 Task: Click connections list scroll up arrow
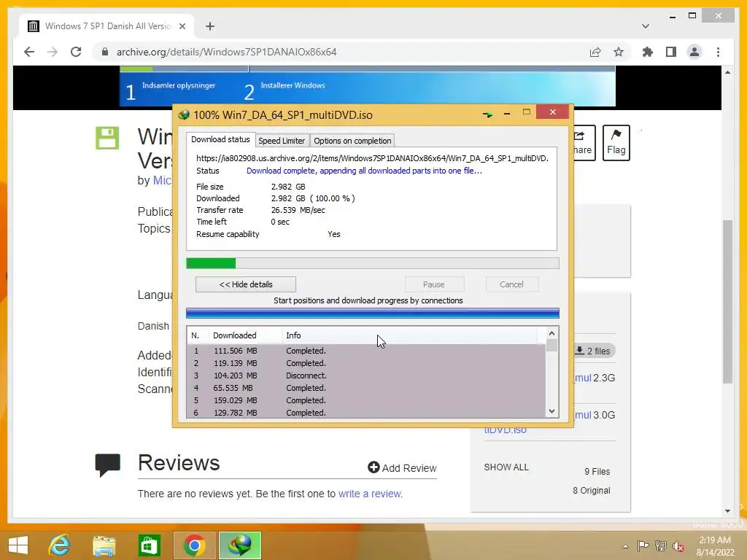pyautogui.click(x=551, y=333)
